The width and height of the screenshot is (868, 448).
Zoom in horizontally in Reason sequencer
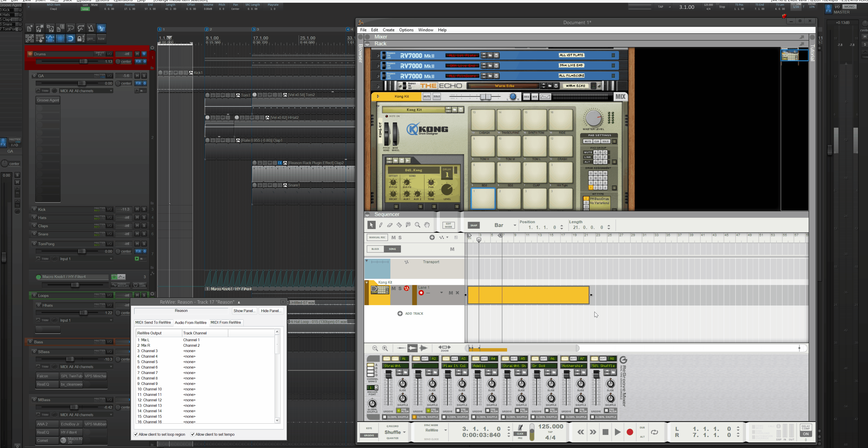click(x=385, y=348)
